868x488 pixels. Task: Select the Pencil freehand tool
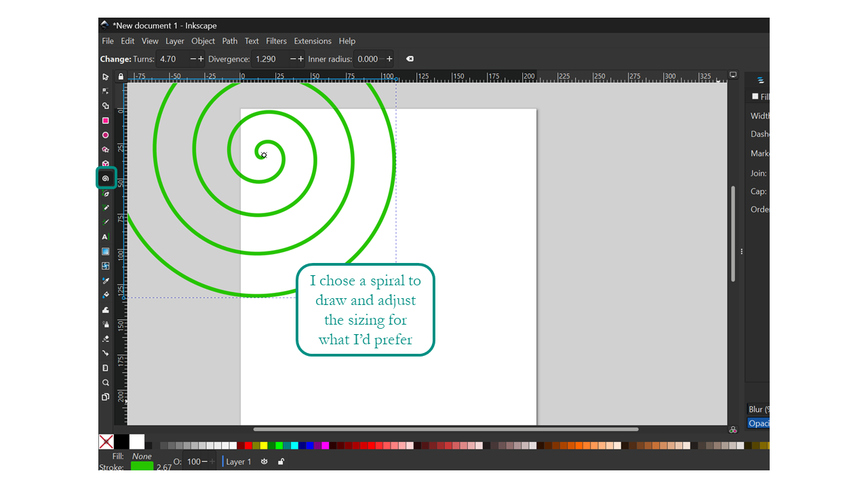click(x=105, y=208)
